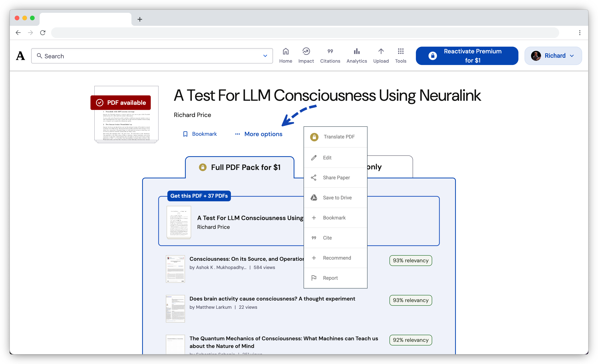The image size is (598, 364).
Task: Click the Richard Price author name under title
Action: coord(192,115)
